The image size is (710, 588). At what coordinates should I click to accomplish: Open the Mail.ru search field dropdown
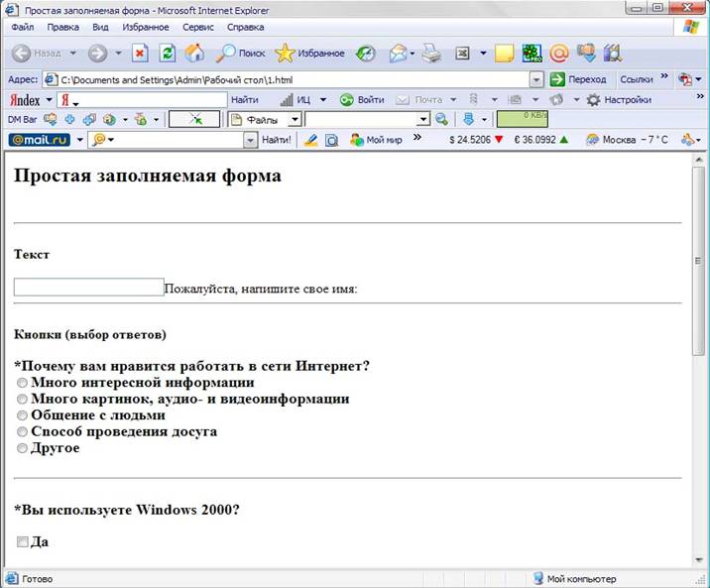pyautogui.click(x=251, y=140)
